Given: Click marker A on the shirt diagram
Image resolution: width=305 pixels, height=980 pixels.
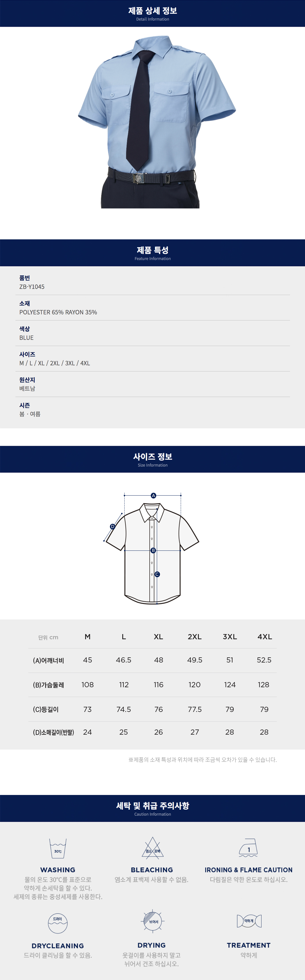Looking at the screenshot, I should tap(153, 495).
